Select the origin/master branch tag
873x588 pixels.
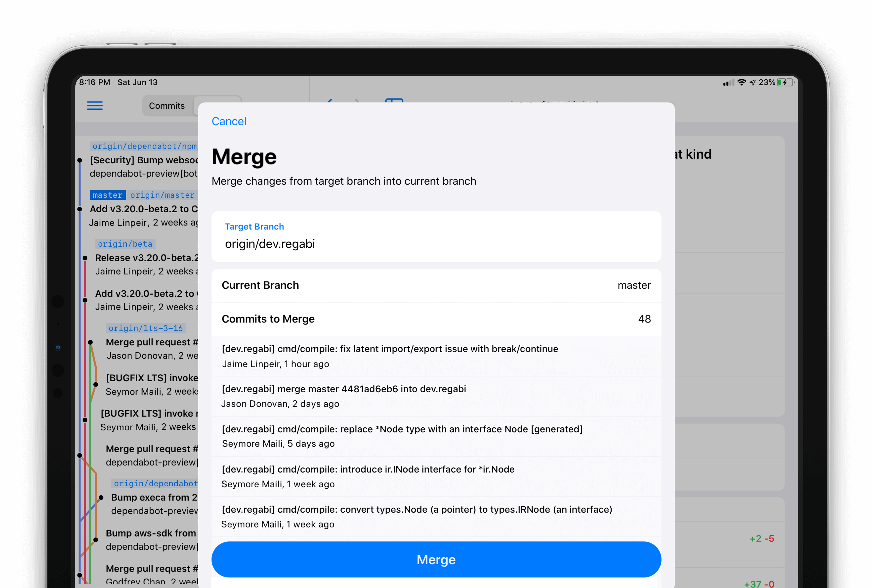tap(162, 195)
